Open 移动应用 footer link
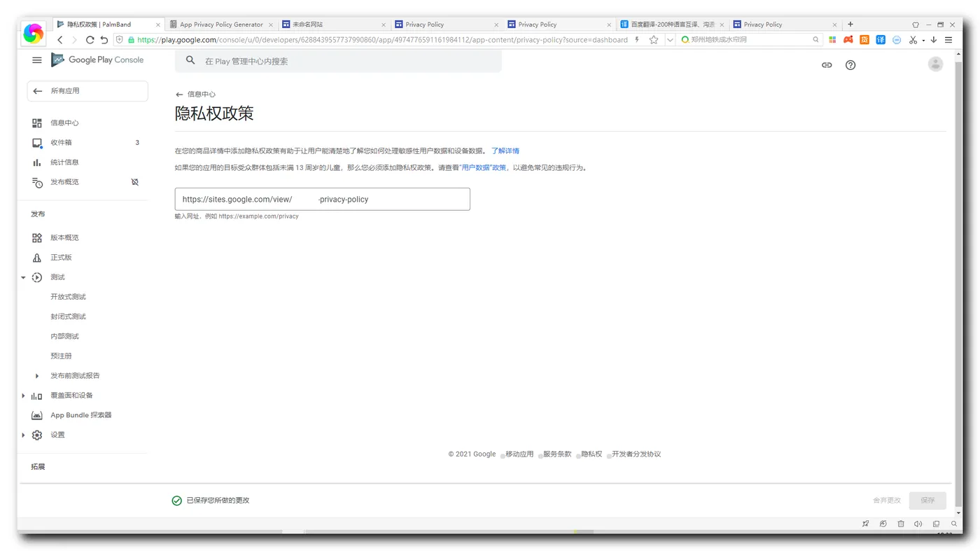 pos(519,454)
